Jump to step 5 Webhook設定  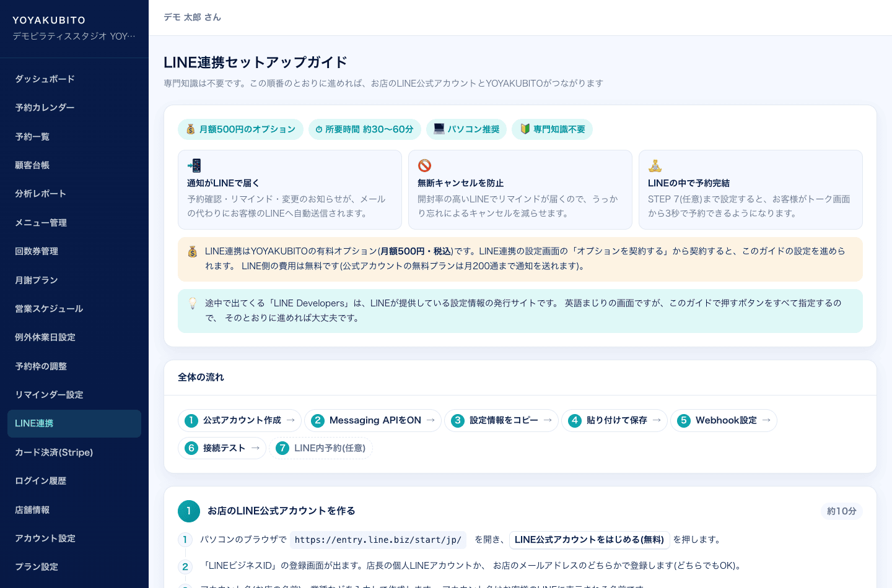(x=724, y=420)
